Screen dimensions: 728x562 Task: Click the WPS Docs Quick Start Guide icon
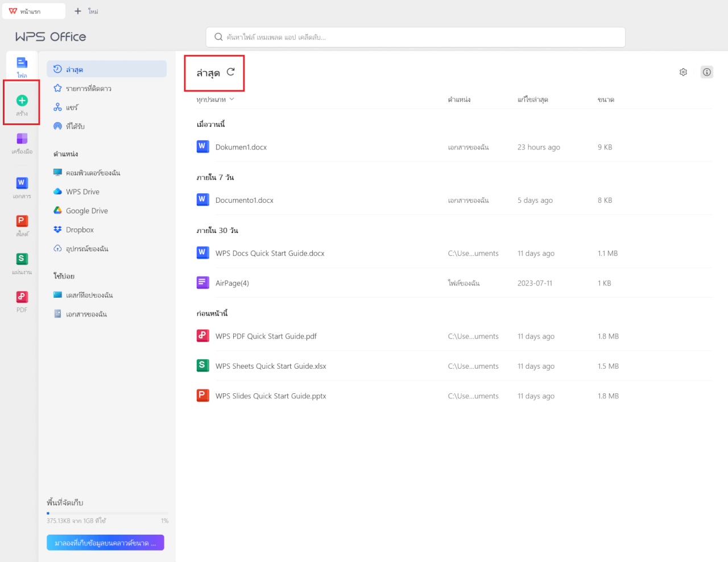[202, 253]
